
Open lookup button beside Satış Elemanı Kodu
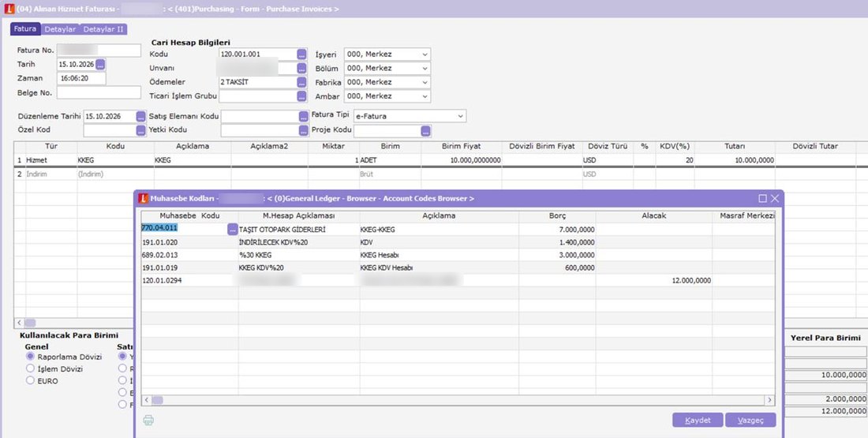303,117
